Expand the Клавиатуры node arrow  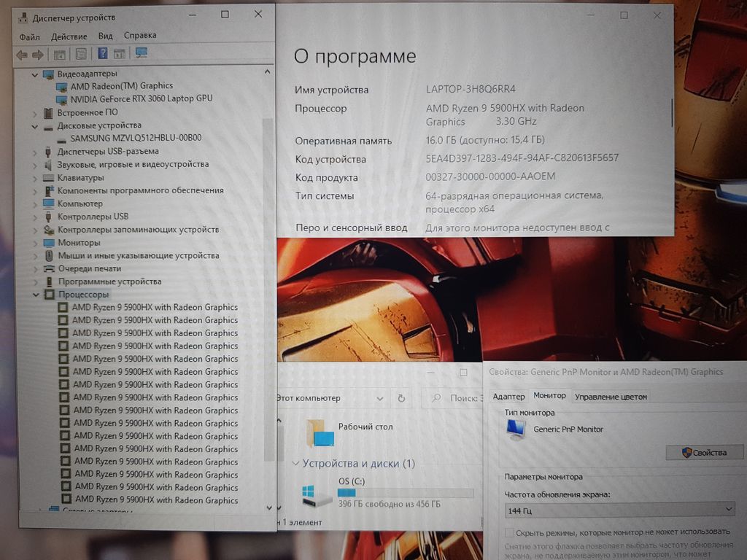click(x=35, y=179)
